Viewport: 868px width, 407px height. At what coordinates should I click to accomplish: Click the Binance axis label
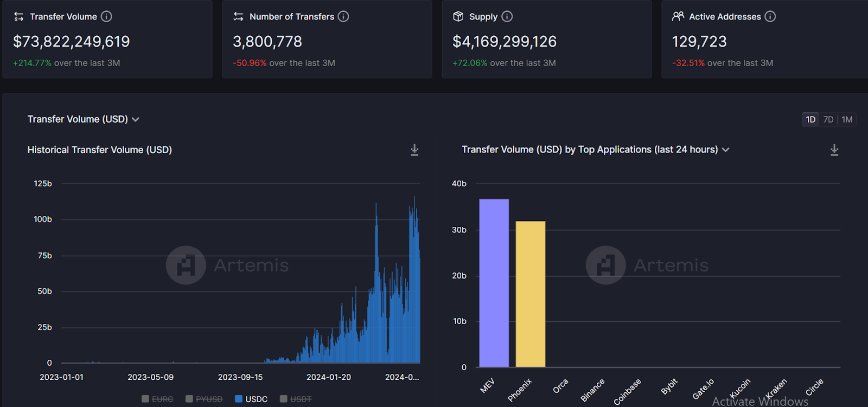592,390
